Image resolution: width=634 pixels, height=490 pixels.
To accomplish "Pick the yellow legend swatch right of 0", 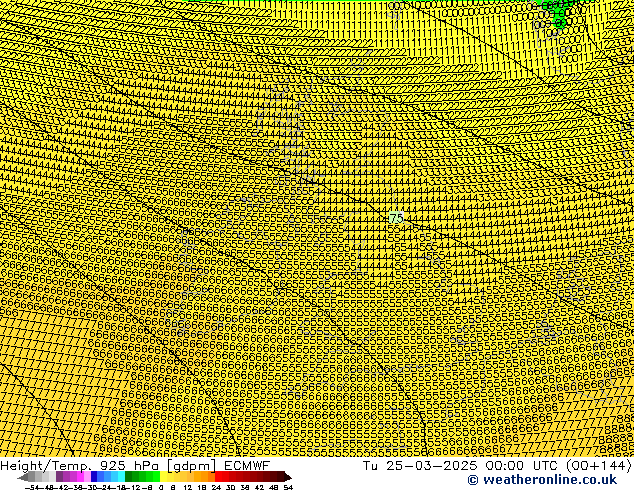I will tap(163, 476).
